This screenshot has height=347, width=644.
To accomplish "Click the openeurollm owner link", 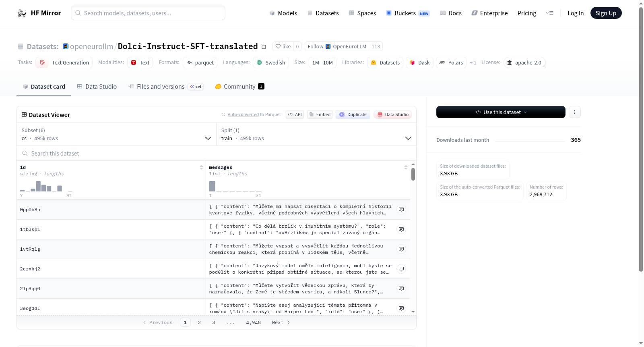I will coord(92,46).
